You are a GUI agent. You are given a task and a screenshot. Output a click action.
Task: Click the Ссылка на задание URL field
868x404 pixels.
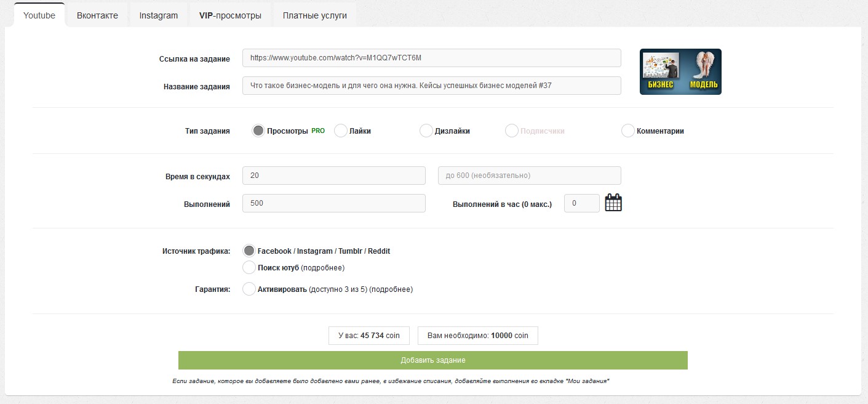point(431,58)
